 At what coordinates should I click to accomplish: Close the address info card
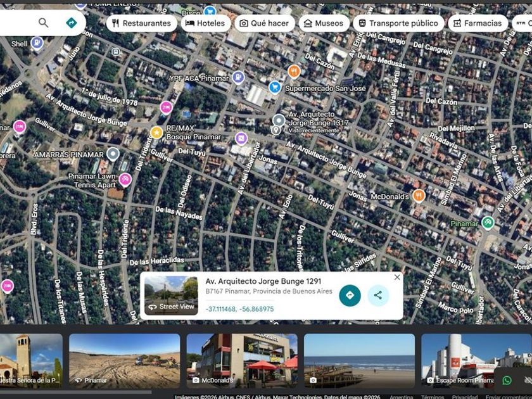pyautogui.click(x=397, y=277)
